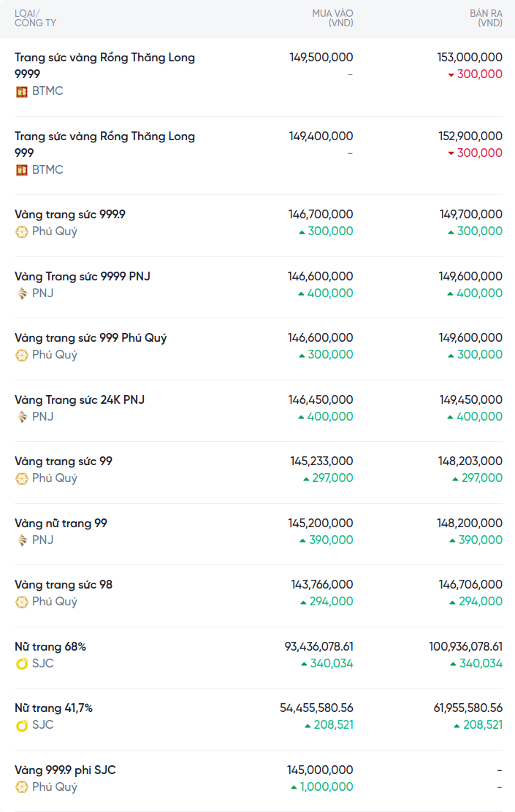Image resolution: width=515 pixels, height=812 pixels.
Task: Click the 153,000,000 sell price
Action: point(470,57)
